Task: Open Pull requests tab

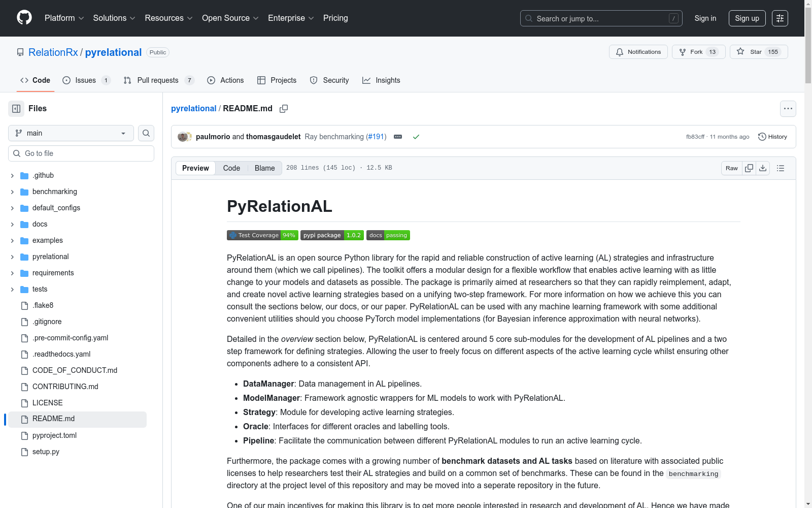Action: click(x=159, y=80)
